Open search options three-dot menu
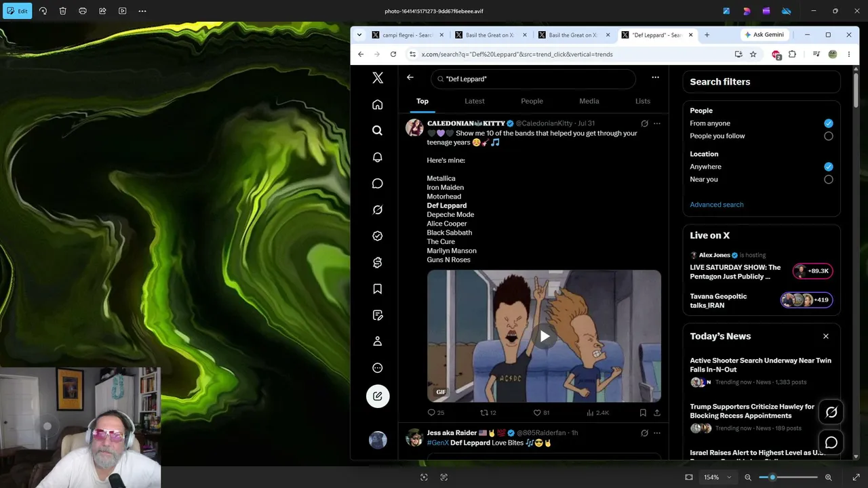The image size is (868, 488). pyautogui.click(x=655, y=78)
